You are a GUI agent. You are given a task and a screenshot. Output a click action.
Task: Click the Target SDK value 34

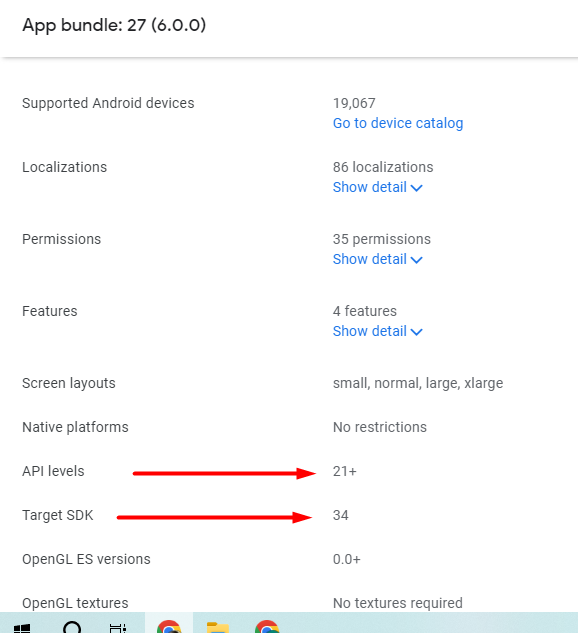(340, 515)
